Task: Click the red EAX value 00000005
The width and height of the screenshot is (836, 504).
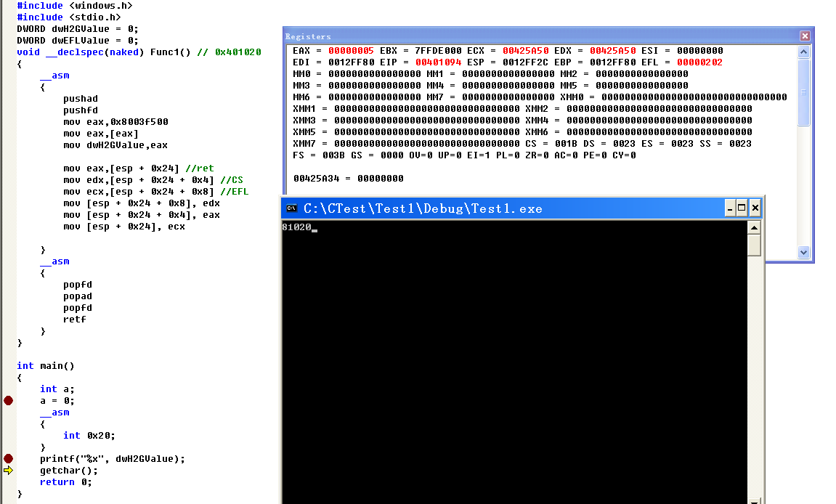Action: point(351,51)
